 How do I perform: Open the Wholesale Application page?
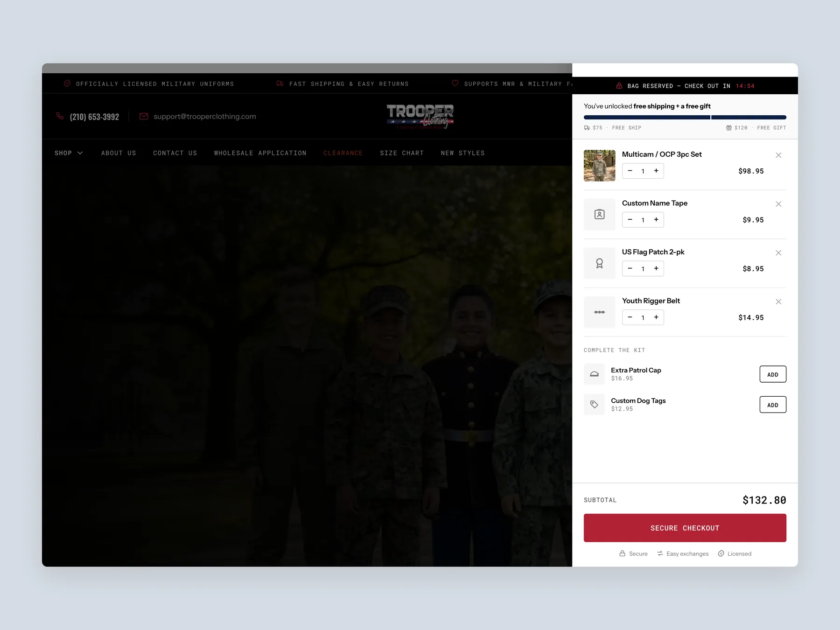[x=260, y=153]
